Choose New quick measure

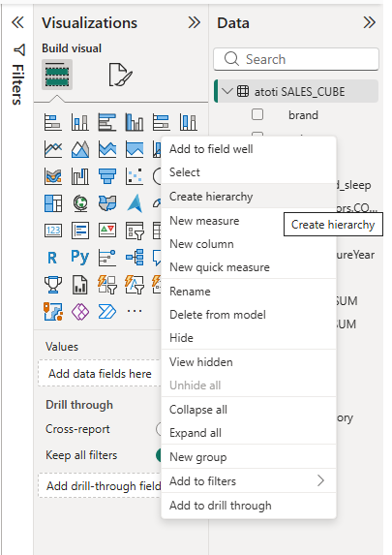tap(249, 267)
